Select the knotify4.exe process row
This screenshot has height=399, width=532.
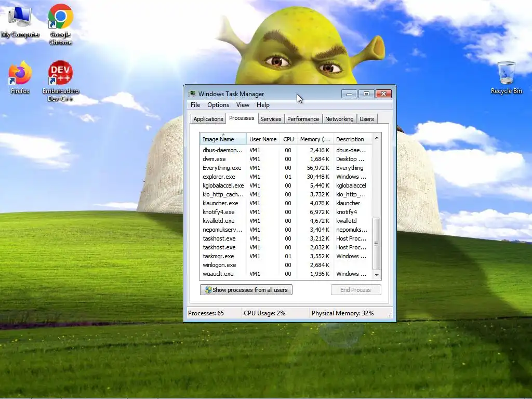point(286,212)
